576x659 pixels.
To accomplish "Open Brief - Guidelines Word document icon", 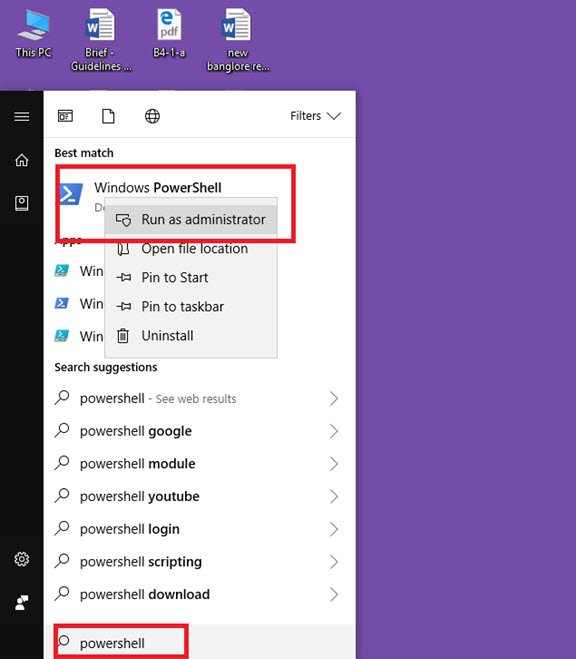I will point(100,40).
